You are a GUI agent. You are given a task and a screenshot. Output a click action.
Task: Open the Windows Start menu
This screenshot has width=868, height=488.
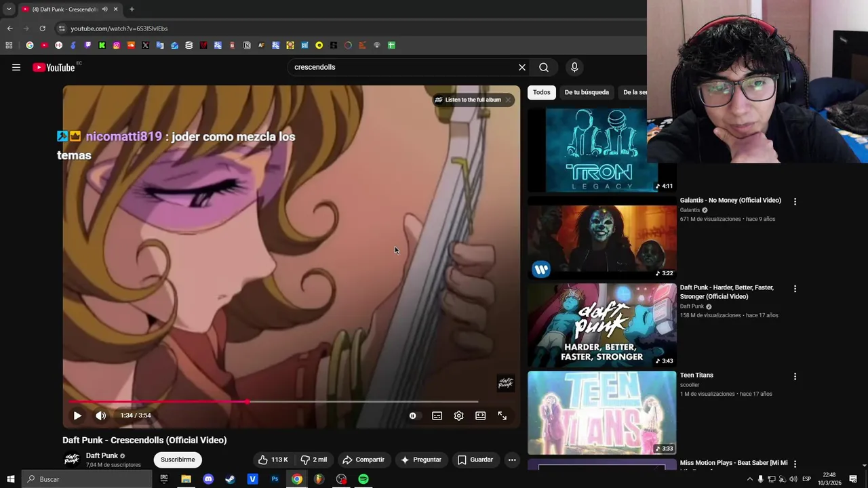[x=10, y=479]
